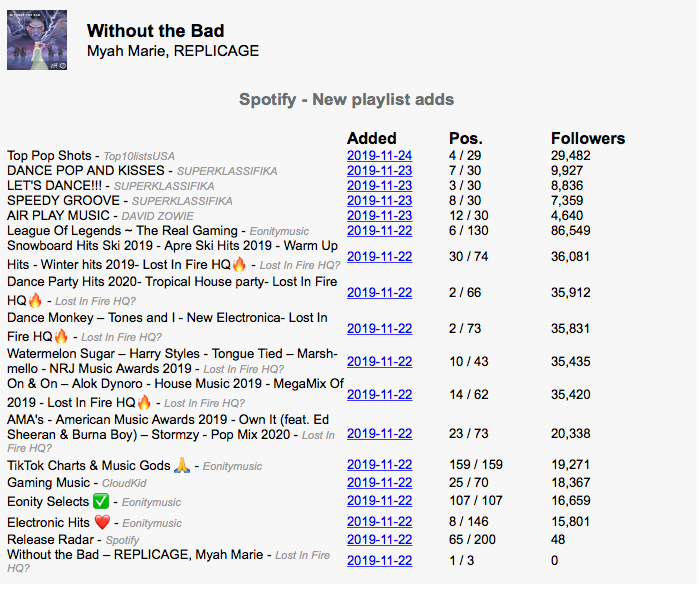Open the date link for AMA's playlist row
The width and height of the screenshot is (699, 590).
[379, 433]
